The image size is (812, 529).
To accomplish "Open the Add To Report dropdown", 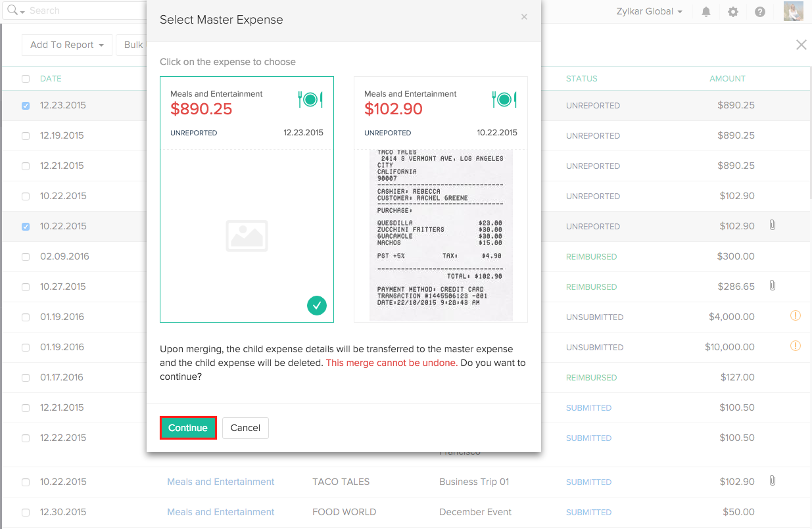I will click(66, 45).
